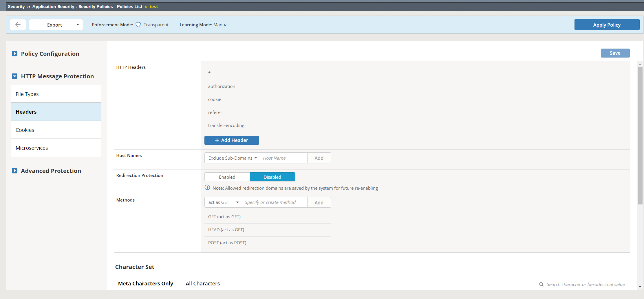Click the Character Set heading
644x299 pixels.
pos(135,267)
